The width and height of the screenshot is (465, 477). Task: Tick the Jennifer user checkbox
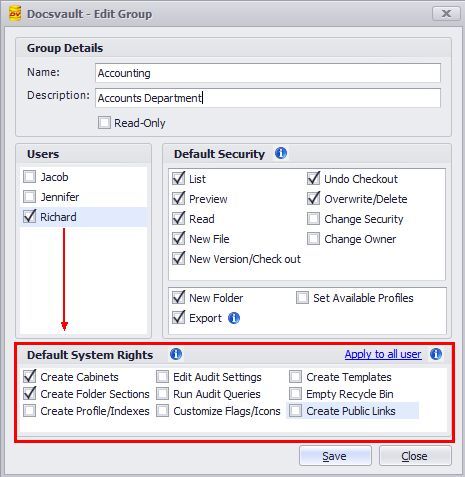coord(29,197)
